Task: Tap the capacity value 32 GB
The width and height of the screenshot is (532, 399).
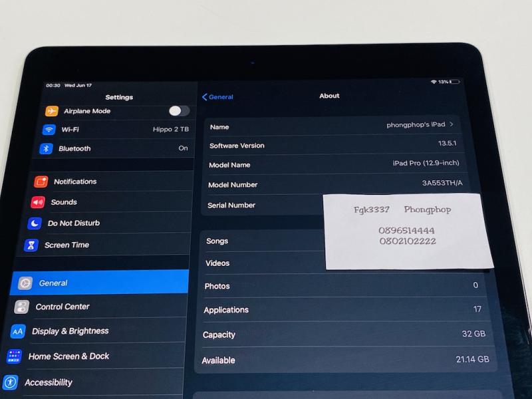Action: click(473, 334)
